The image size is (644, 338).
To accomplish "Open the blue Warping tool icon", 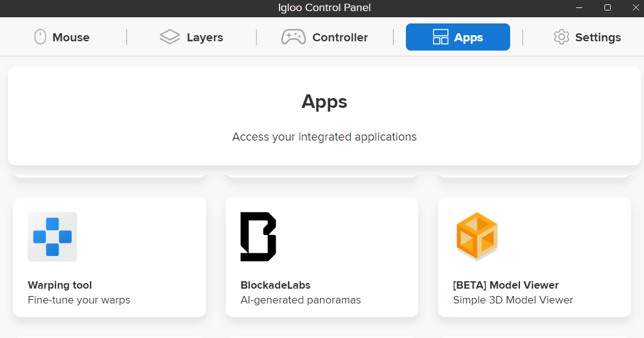I will pyautogui.click(x=52, y=237).
